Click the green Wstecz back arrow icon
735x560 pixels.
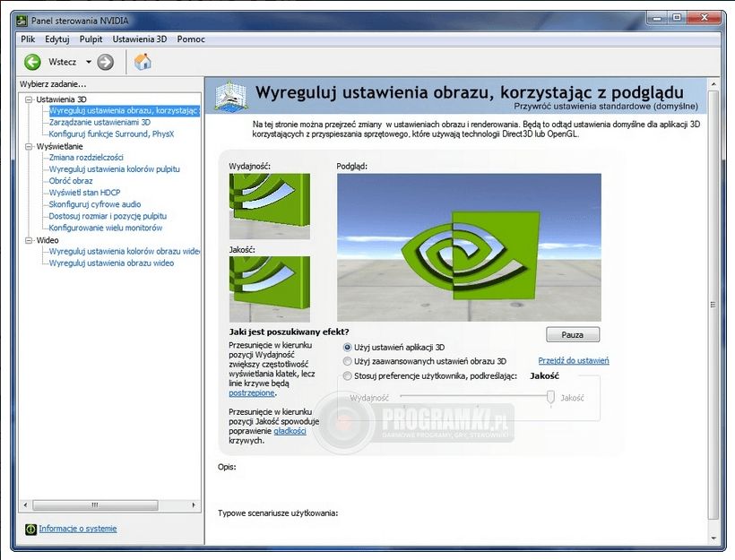click(x=32, y=62)
